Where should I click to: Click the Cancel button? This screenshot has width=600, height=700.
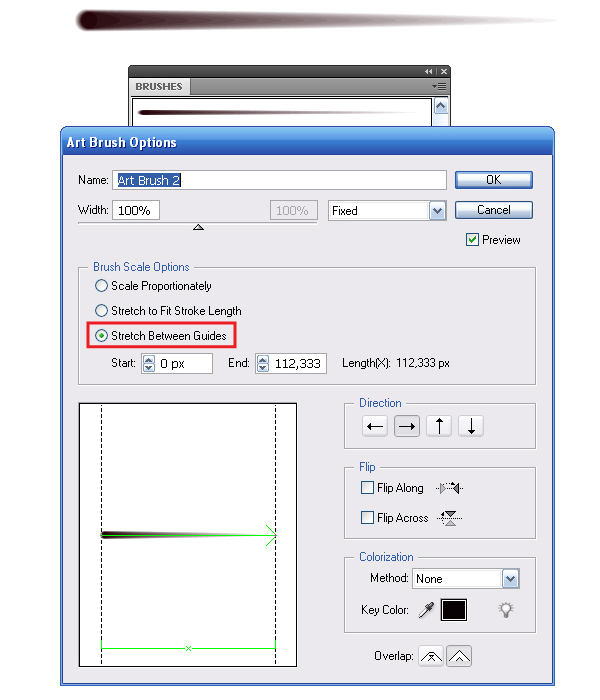[x=494, y=210]
